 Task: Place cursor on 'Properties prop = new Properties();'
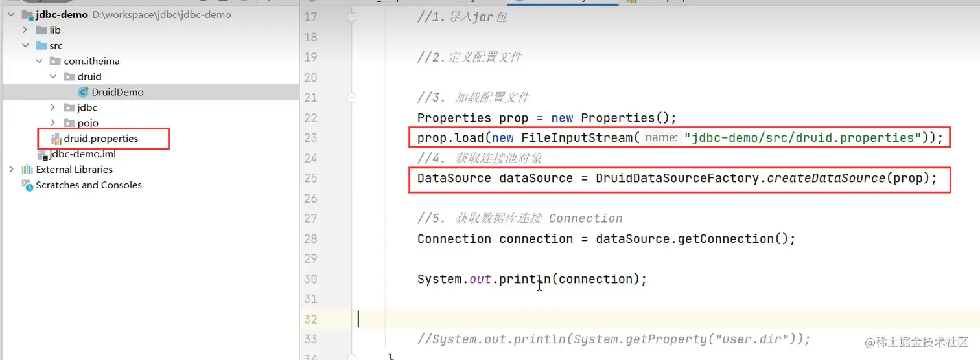[x=547, y=118]
